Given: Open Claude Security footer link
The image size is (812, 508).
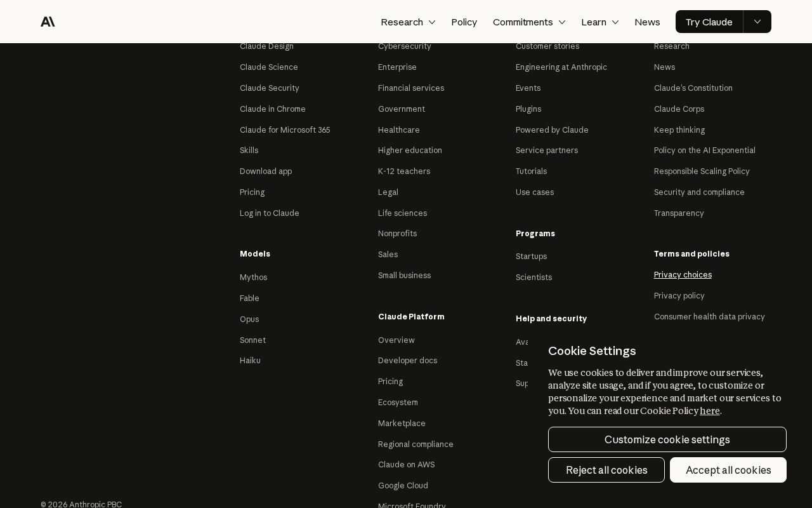Looking at the screenshot, I should [270, 88].
